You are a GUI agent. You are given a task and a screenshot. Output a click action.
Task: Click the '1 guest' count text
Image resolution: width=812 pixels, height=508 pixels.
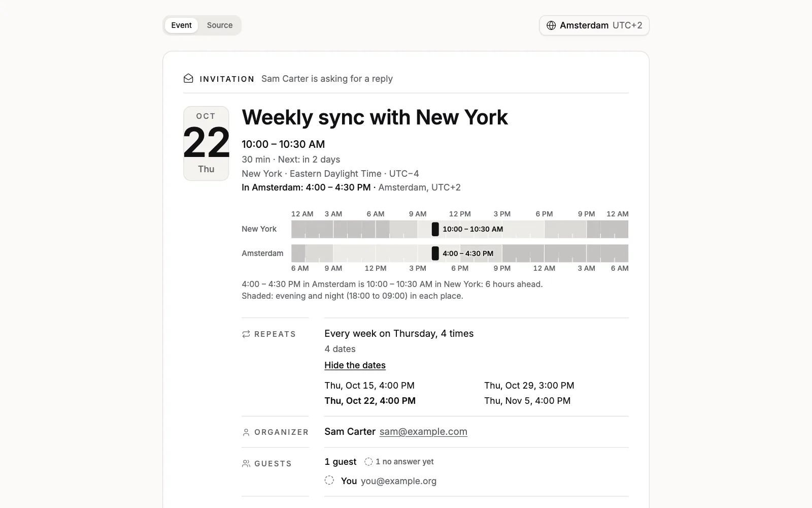click(341, 462)
